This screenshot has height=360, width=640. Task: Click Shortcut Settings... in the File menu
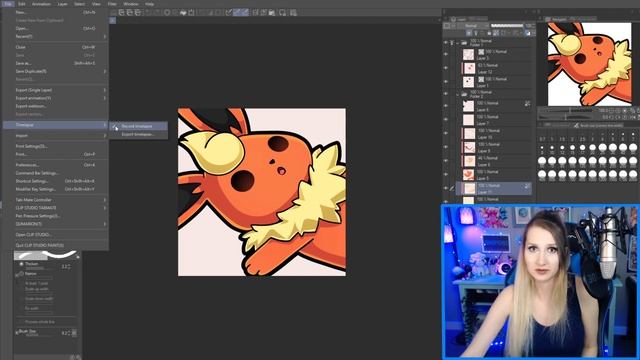click(x=56, y=181)
